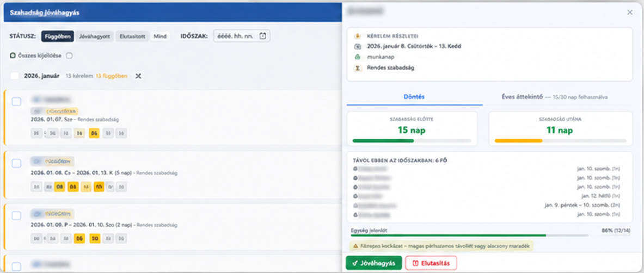The height and width of the screenshot is (273, 644).
Task: Choose the Mind status filter
Action: [160, 36]
